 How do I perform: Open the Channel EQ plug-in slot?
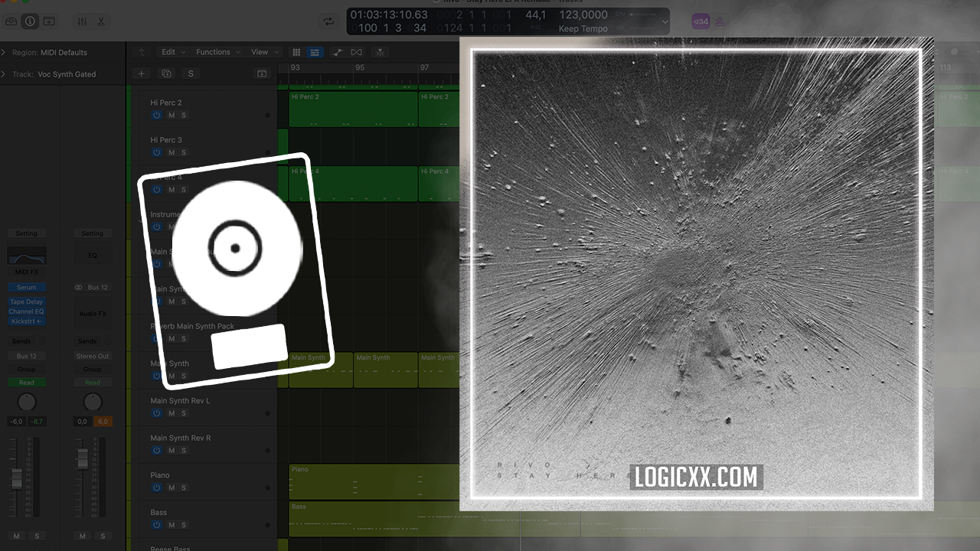(27, 311)
